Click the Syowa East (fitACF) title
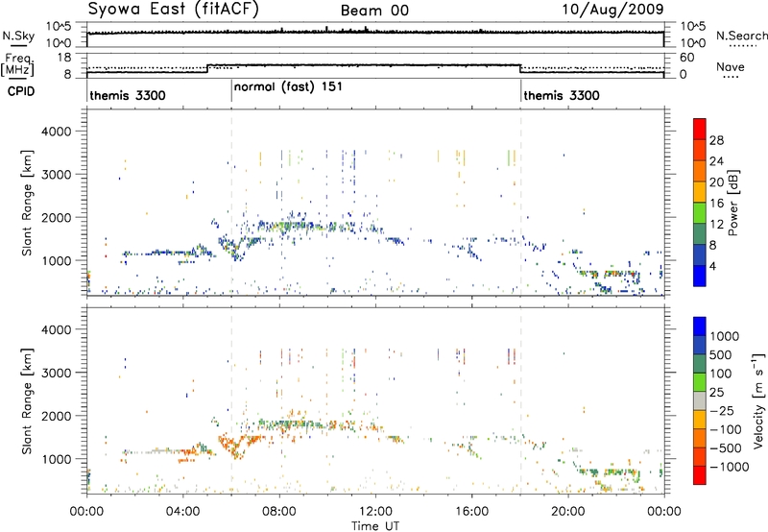The width and height of the screenshot is (768, 532). point(173,10)
